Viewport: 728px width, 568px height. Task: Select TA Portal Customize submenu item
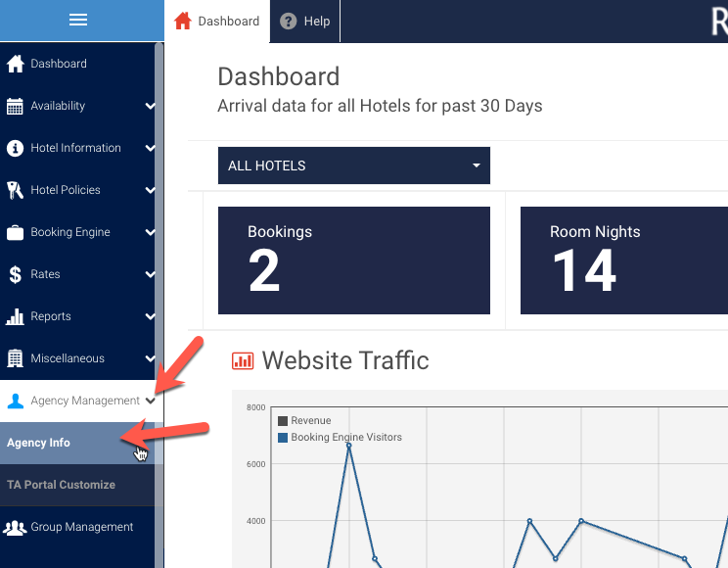point(81,485)
